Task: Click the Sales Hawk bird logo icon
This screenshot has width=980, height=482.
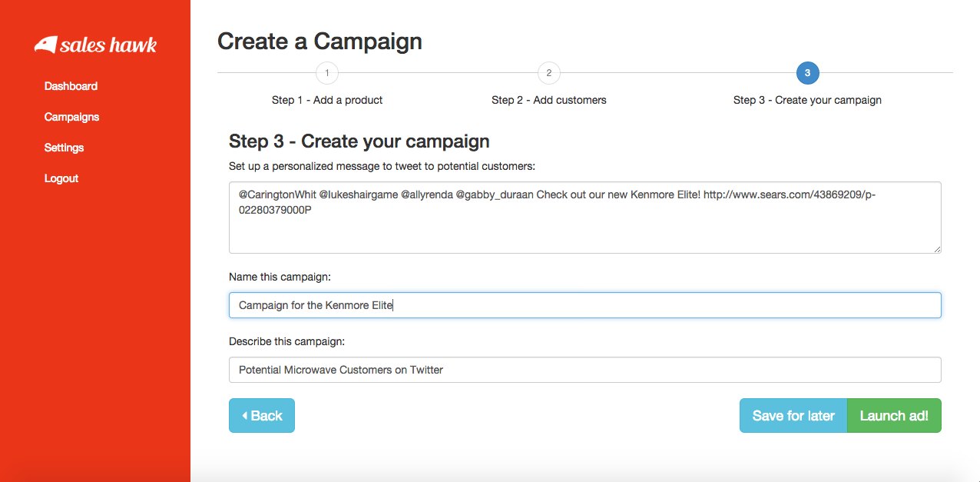Action: click(46, 45)
